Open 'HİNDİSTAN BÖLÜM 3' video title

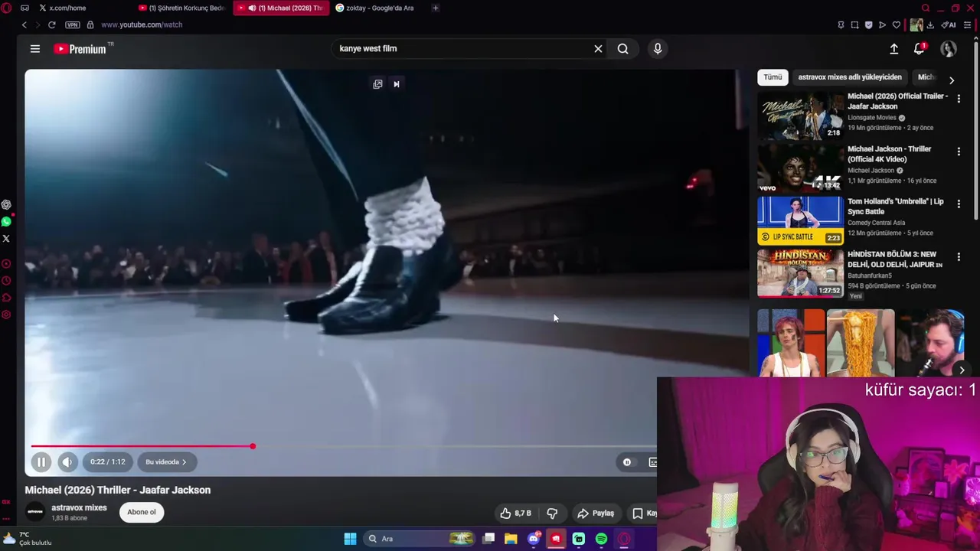tap(894, 259)
